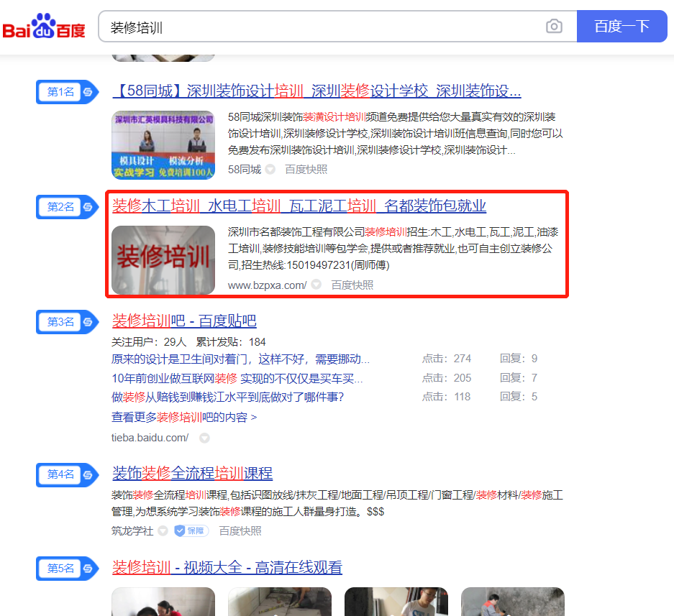
Task: Open 装饰装修全流程培训课程 result title
Action: [x=192, y=474]
